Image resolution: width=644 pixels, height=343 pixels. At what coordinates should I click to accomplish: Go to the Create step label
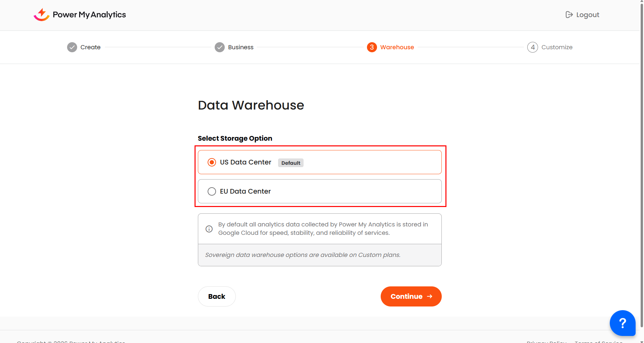point(90,47)
